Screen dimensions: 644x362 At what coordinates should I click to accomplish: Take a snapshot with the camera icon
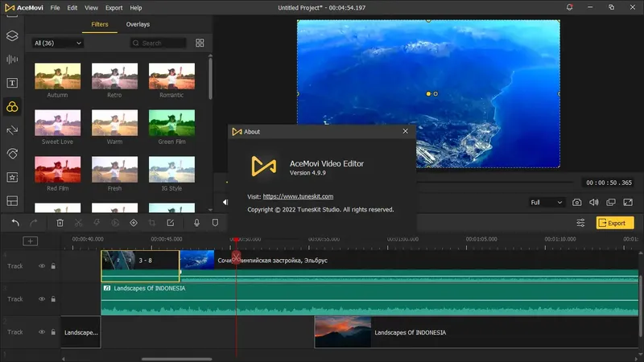pyautogui.click(x=577, y=203)
